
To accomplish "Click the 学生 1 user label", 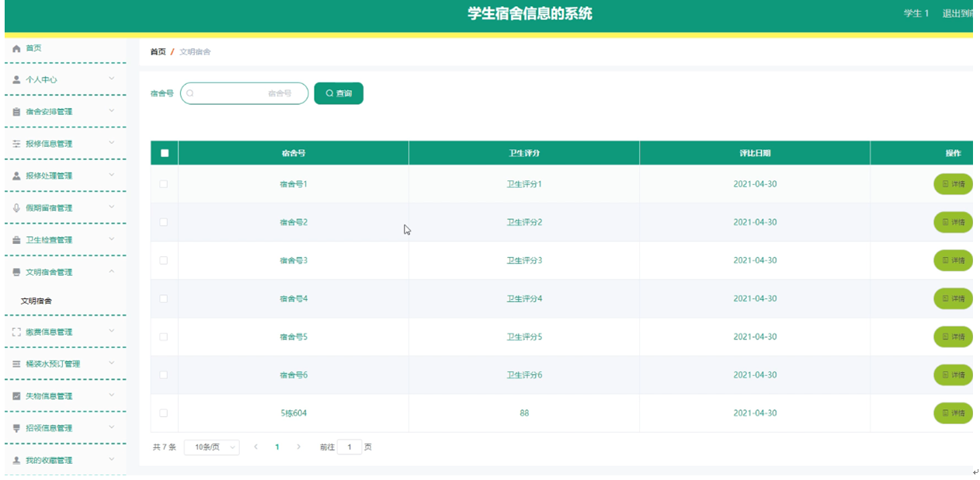I will (x=916, y=13).
